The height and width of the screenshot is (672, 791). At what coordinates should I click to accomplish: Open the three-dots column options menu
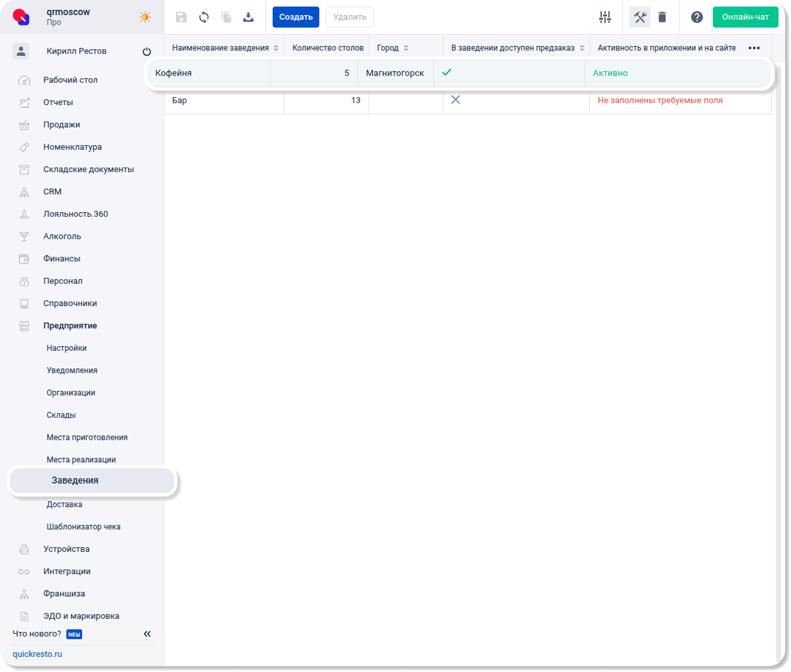tap(754, 48)
